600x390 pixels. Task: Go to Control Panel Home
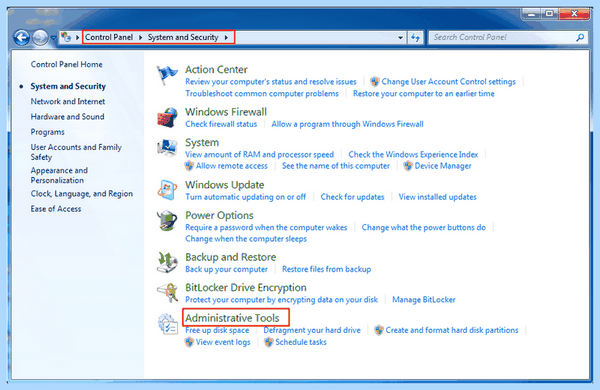[67, 64]
